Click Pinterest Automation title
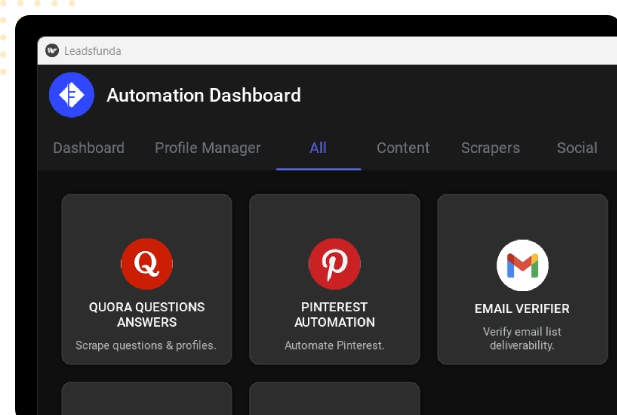Viewport: 617px width, 415px height. [x=334, y=314]
